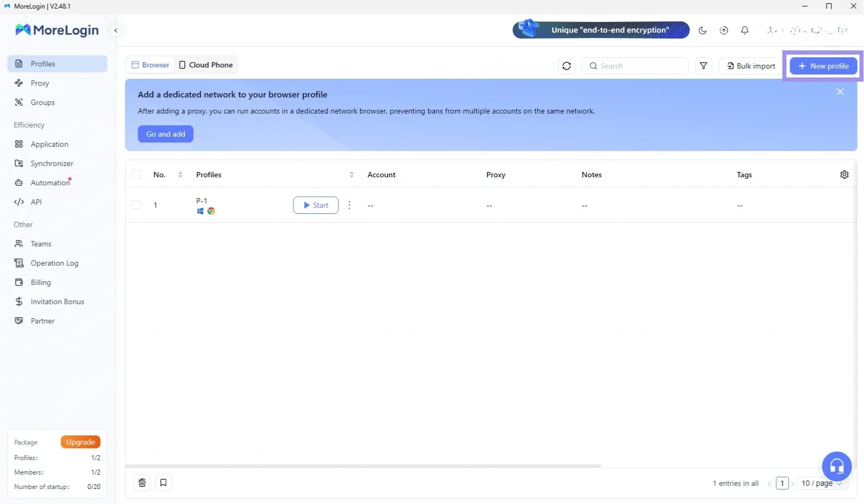This screenshot has width=864, height=504.
Task: Select the checkbox for profile P-1
Action: pyautogui.click(x=136, y=205)
